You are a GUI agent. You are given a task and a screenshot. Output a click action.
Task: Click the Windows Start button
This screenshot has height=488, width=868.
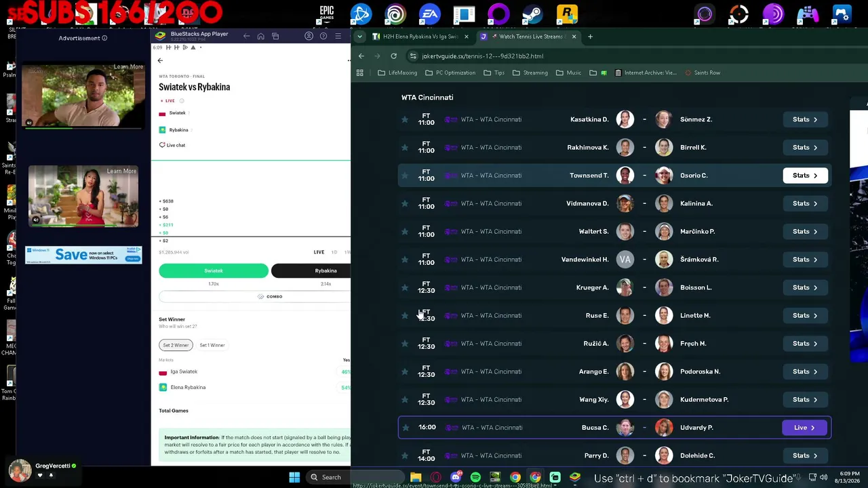point(294,477)
